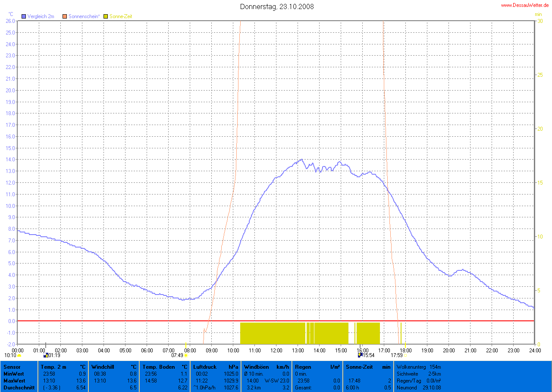Click the orange Sonnenschein legend swatch
Screen dimensions: 552x392
click(x=65, y=16)
